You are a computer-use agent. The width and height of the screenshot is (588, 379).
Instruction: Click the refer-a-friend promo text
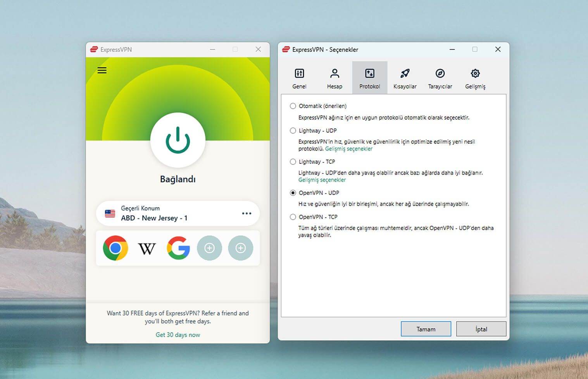tap(178, 317)
